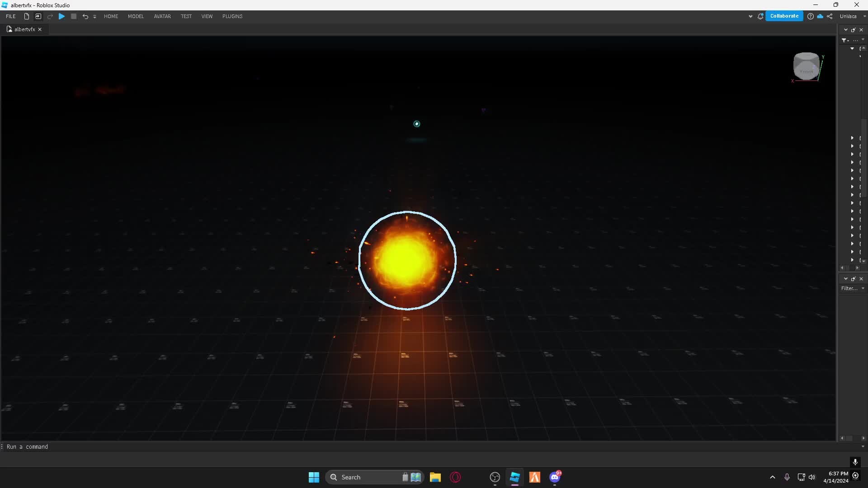
Task: Open the Help question mark icon
Action: pos(811,16)
